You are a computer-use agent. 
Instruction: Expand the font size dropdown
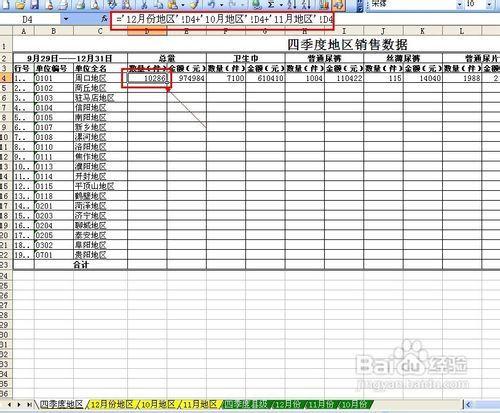point(489,4)
